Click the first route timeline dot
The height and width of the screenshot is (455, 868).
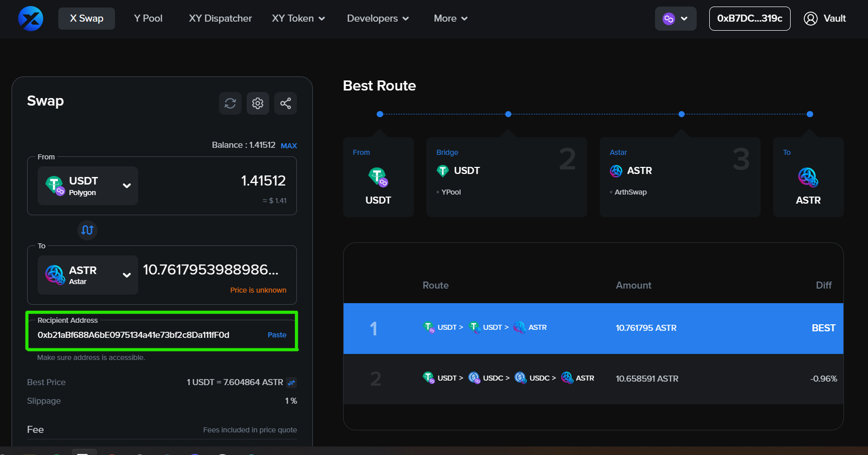[x=380, y=114]
